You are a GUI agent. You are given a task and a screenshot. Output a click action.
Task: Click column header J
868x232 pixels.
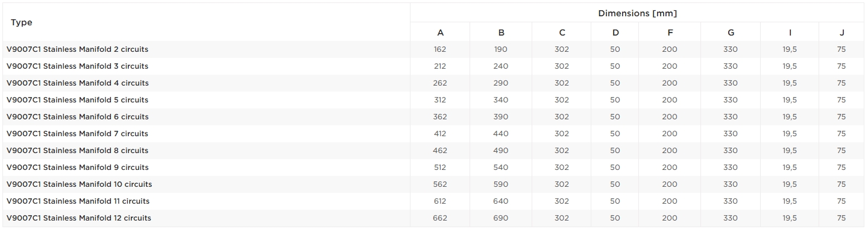pyautogui.click(x=841, y=33)
